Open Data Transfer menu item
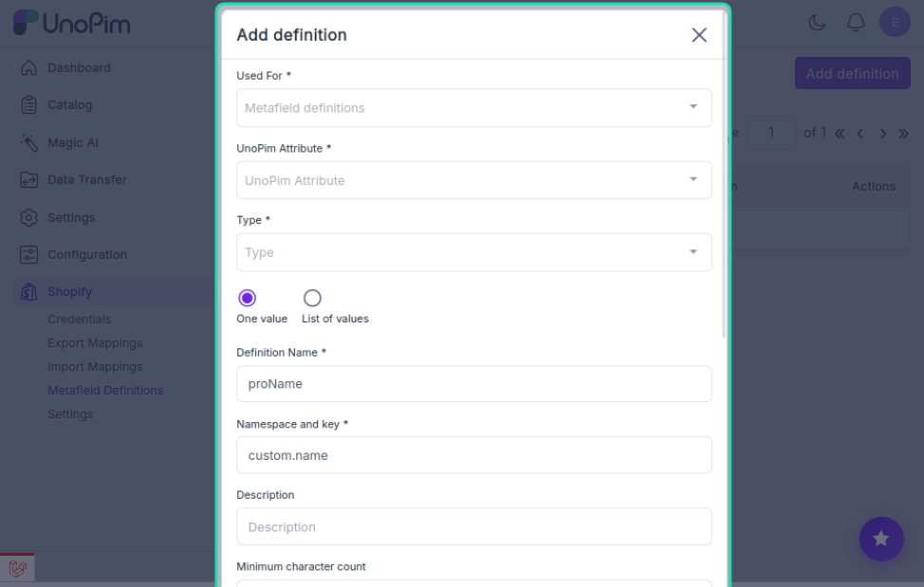This screenshot has width=924, height=587. point(87,179)
